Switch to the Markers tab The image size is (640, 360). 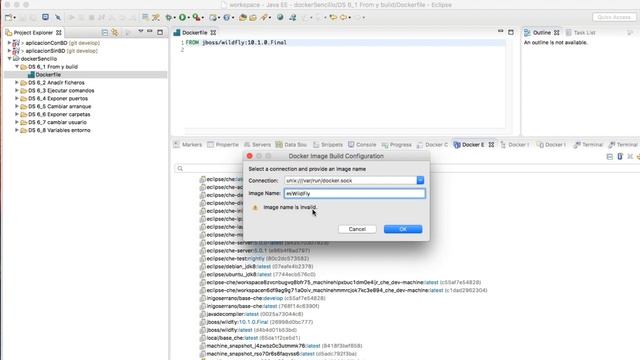click(x=188, y=144)
